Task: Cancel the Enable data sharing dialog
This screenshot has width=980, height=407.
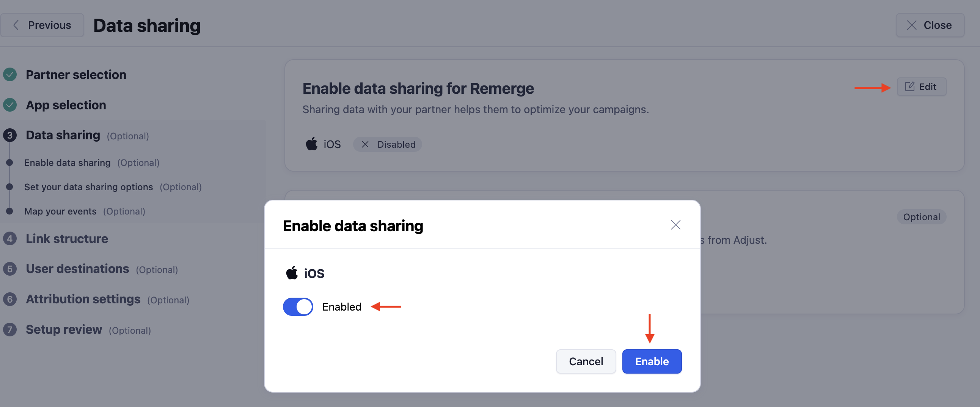Action: (586, 361)
